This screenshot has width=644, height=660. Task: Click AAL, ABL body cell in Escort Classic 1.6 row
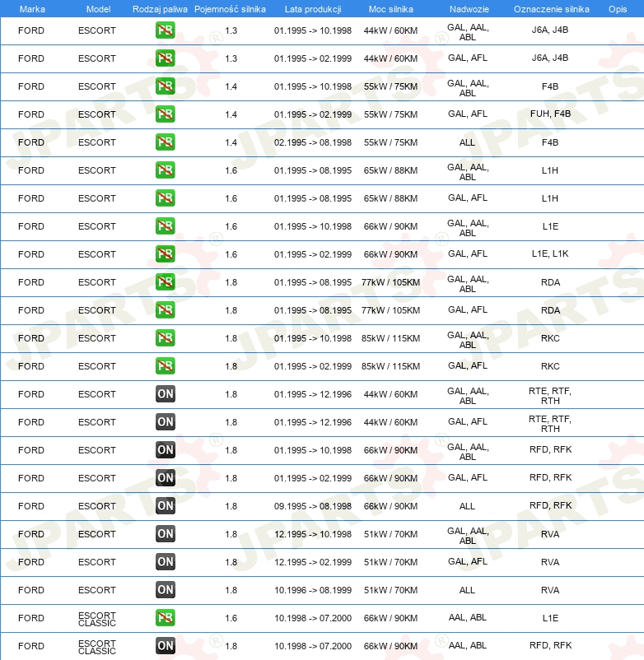pyautogui.click(x=468, y=617)
